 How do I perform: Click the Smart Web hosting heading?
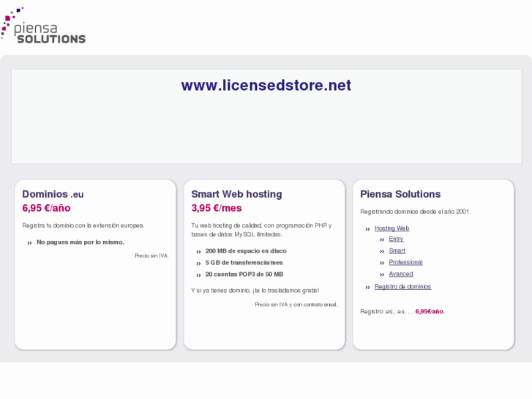pos(236,194)
